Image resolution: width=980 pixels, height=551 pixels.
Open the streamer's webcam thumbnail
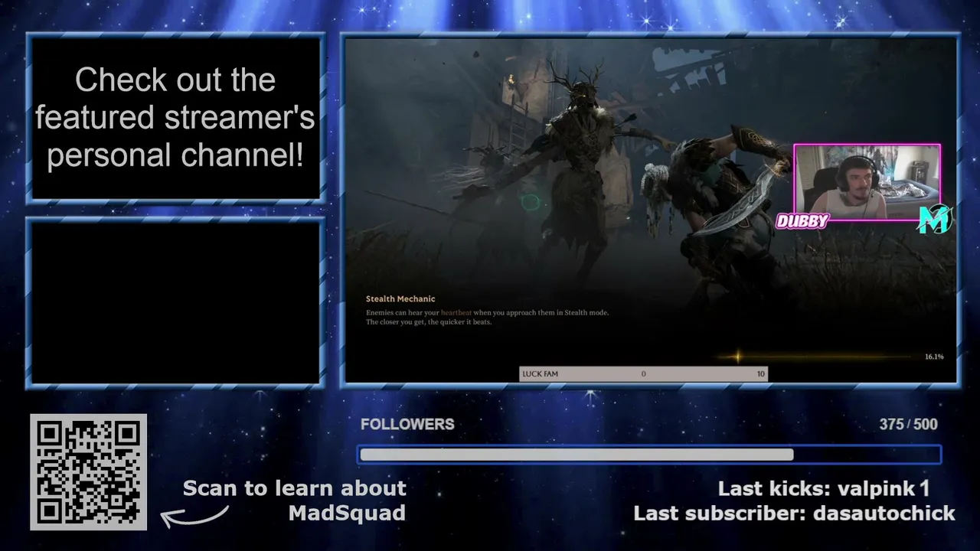(x=867, y=182)
